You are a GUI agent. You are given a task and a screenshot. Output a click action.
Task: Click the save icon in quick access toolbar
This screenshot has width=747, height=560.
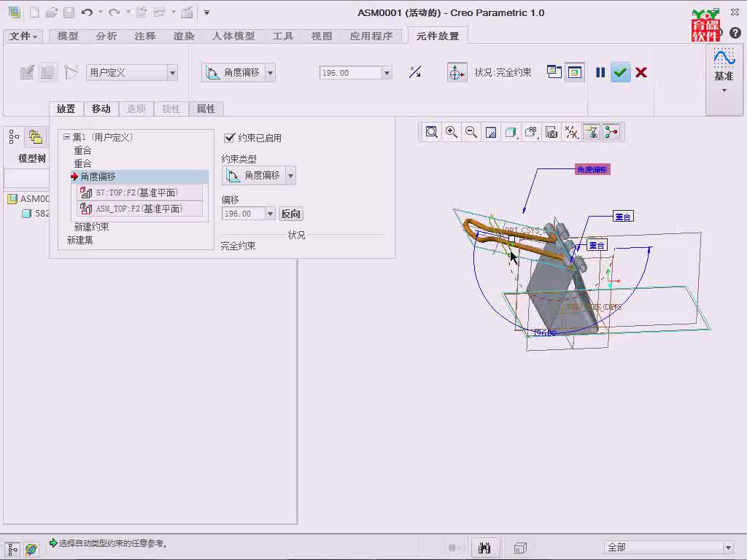(x=69, y=12)
